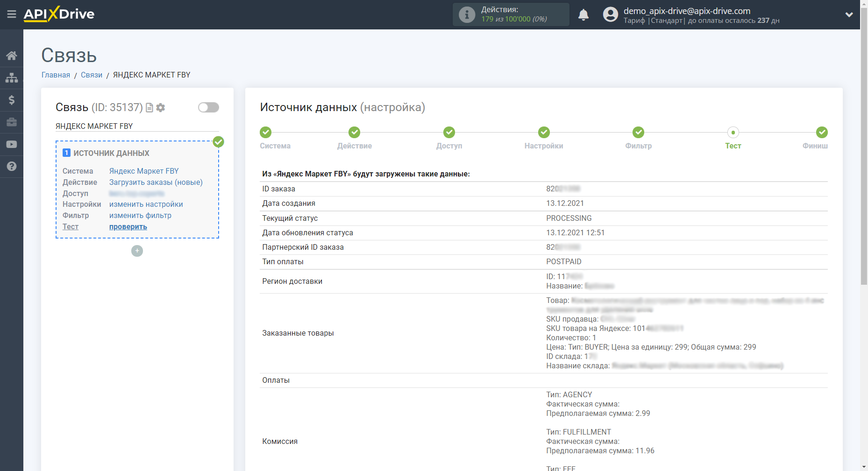Open the connection notes document icon
868x471 pixels.
(149, 108)
